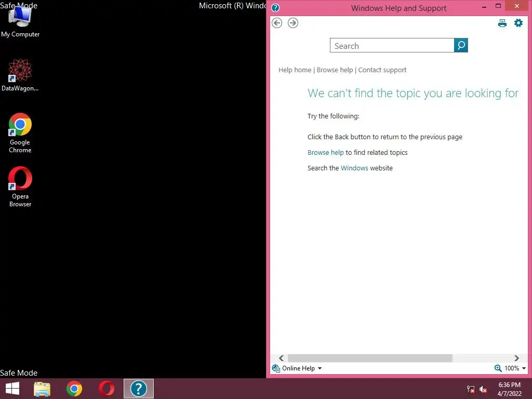Click the horizontal scrollbar thumb

(x=370, y=358)
